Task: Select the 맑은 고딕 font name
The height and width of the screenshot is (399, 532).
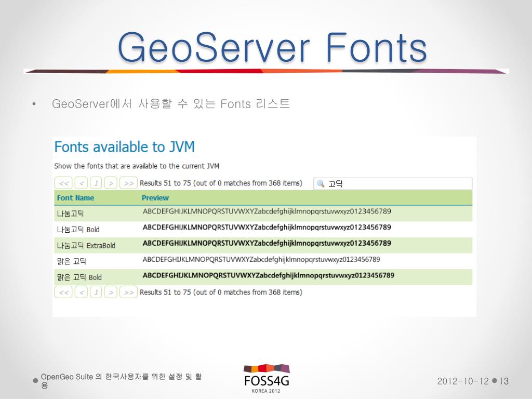Action: [71, 261]
